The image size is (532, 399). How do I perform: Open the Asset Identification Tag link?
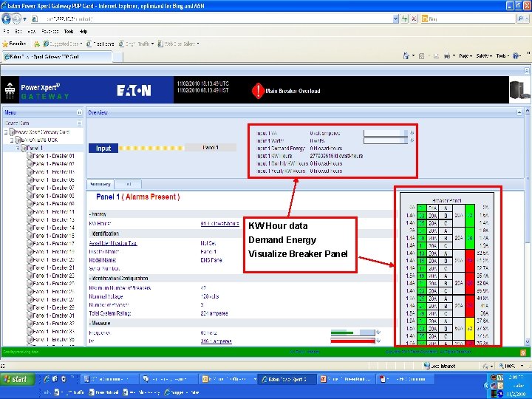(x=113, y=243)
